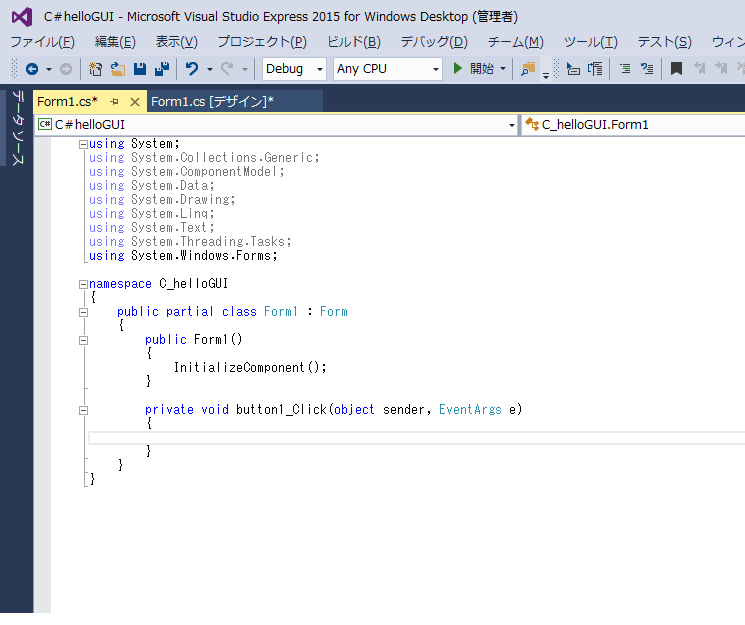The height and width of the screenshot is (625, 745).
Task: Open the データ ソース side panel tab
Action: (x=18, y=128)
